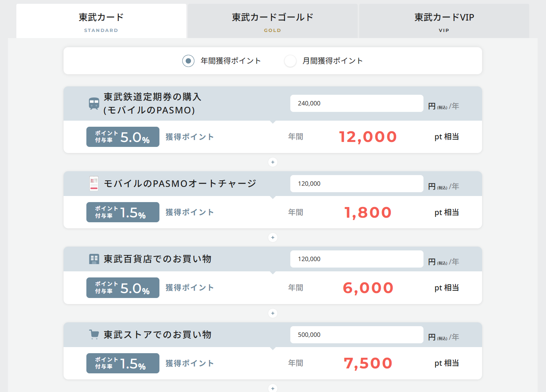Screen dimensions: 546x392
Task: Switch to the 東武カード STANDARD tab
Action: pyautogui.click(x=101, y=21)
